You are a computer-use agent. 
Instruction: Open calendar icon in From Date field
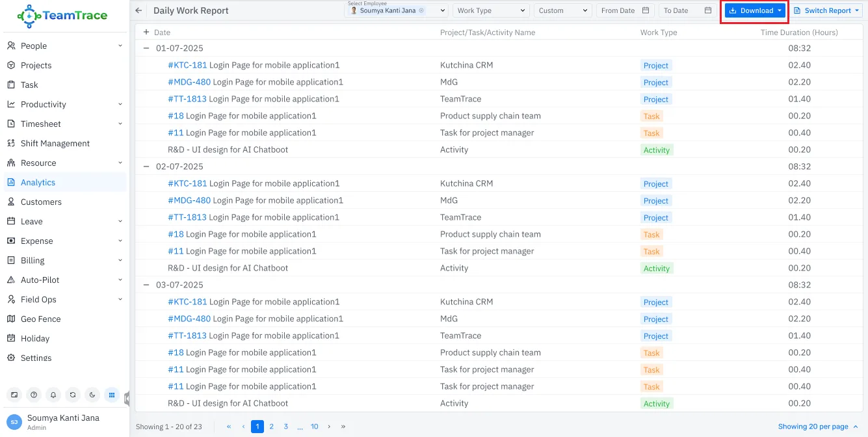coord(645,10)
